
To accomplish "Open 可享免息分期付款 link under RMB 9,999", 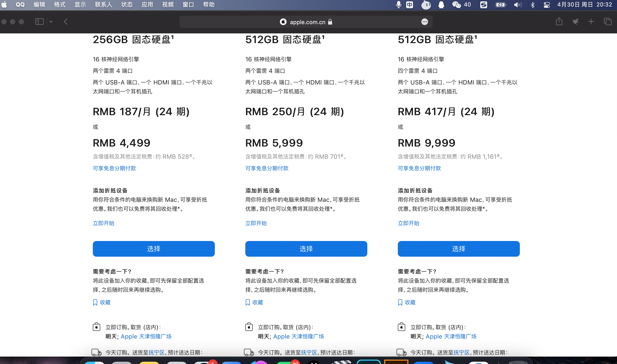I will click(x=419, y=168).
